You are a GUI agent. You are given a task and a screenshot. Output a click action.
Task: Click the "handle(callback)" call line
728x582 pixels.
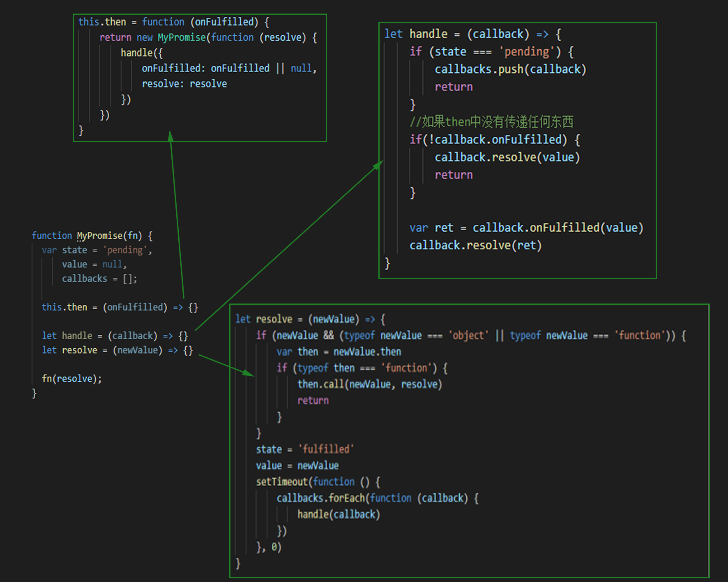click(x=339, y=515)
